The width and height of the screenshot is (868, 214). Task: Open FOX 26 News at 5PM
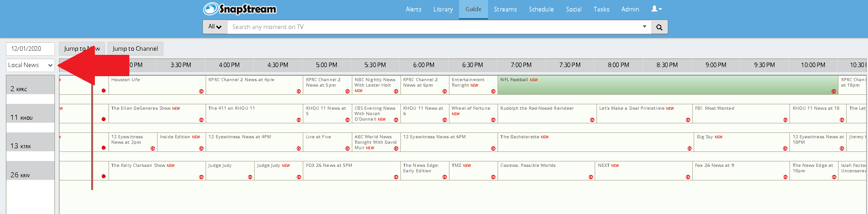click(352, 170)
